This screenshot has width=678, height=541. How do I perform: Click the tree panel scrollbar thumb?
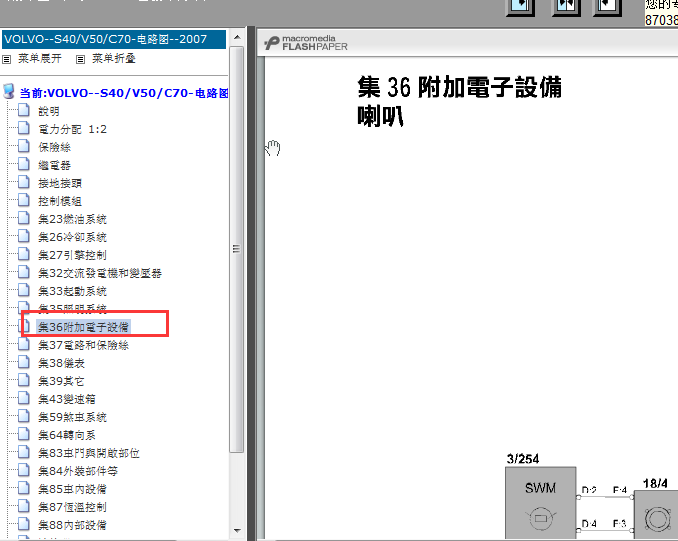[x=237, y=249]
